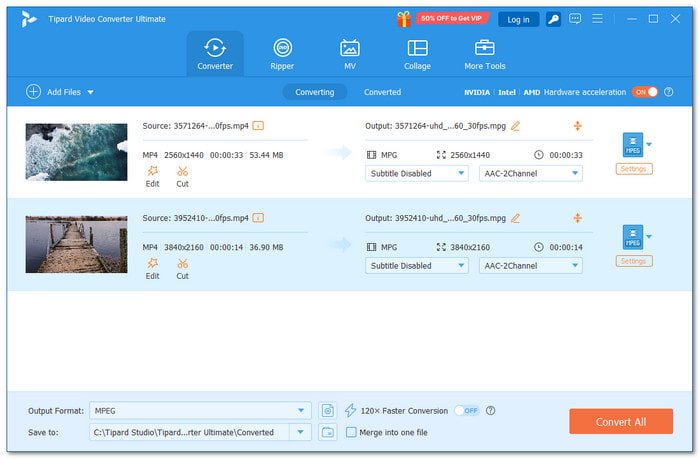
Task: Click MPEG format icon for 3952410 video
Action: (x=633, y=237)
